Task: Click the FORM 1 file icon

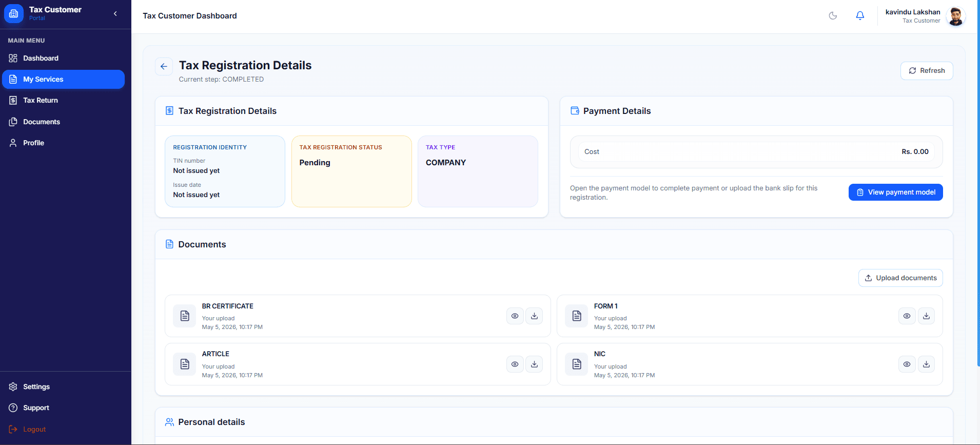Action: [x=577, y=316]
